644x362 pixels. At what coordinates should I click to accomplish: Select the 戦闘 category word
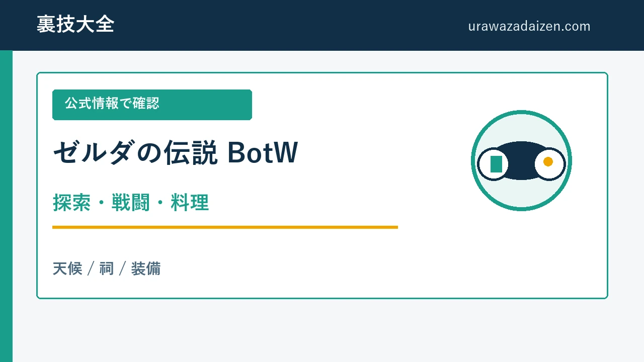pos(131,203)
